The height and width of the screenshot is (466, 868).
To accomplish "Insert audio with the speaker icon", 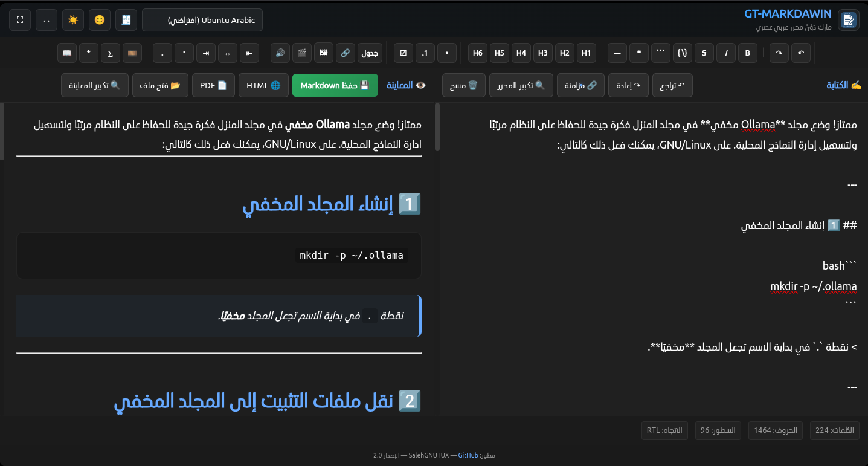I will 280,53.
